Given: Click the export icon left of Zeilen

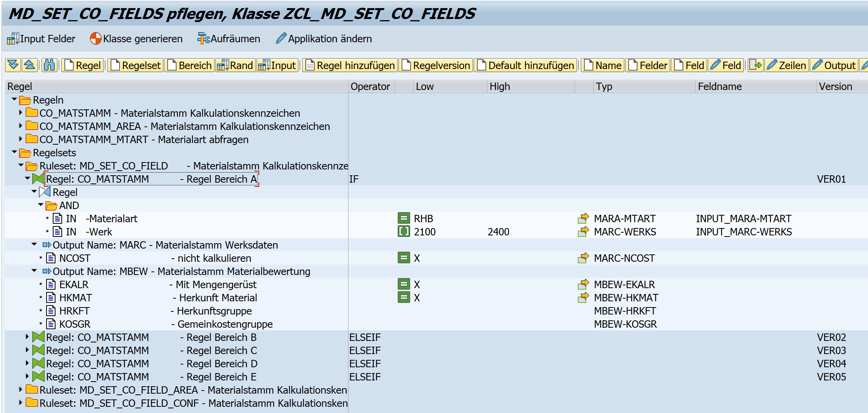Looking at the screenshot, I should pyautogui.click(x=755, y=65).
